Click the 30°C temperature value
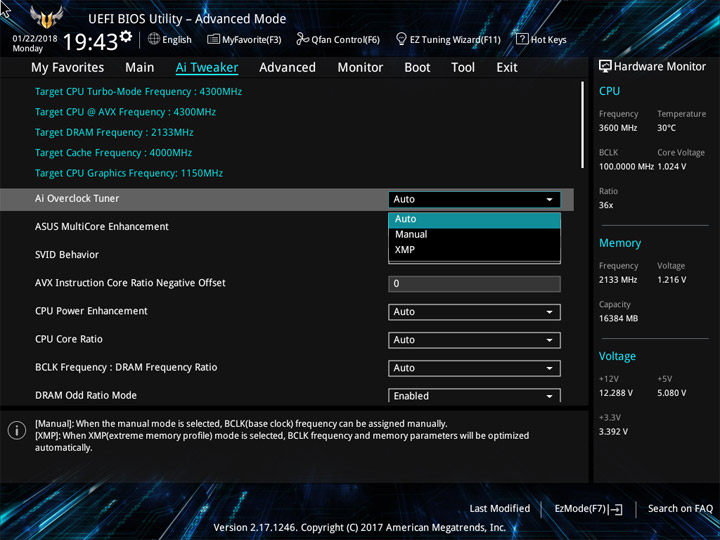 (666, 128)
